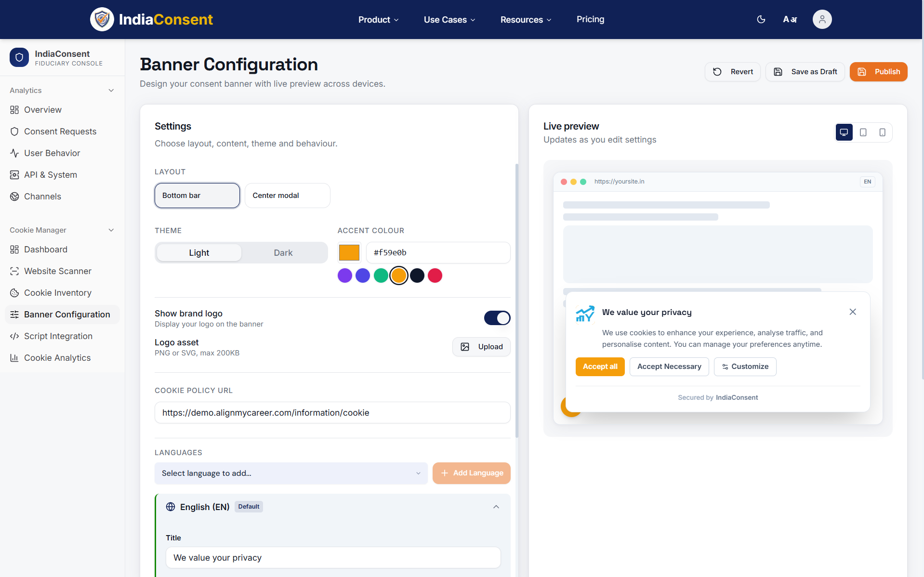
Task: Close the preview banner with X icon
Action: [853, 312]
